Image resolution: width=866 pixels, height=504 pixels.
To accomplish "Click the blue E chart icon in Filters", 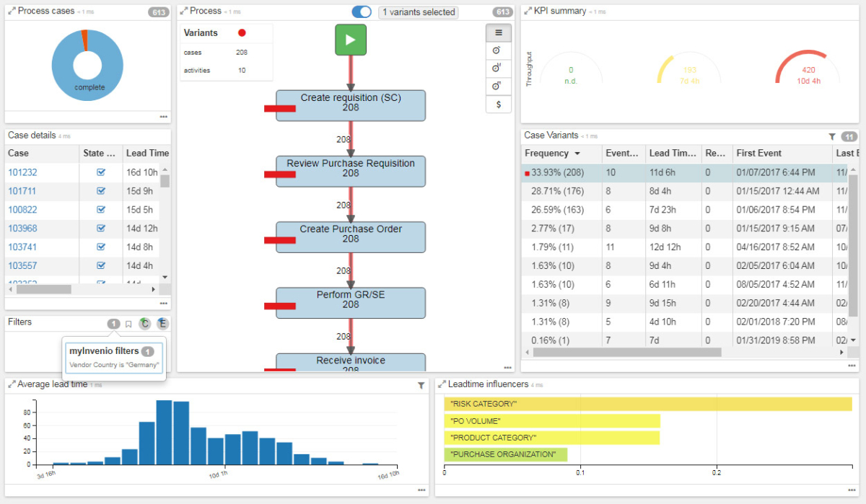I will point(162,323).
